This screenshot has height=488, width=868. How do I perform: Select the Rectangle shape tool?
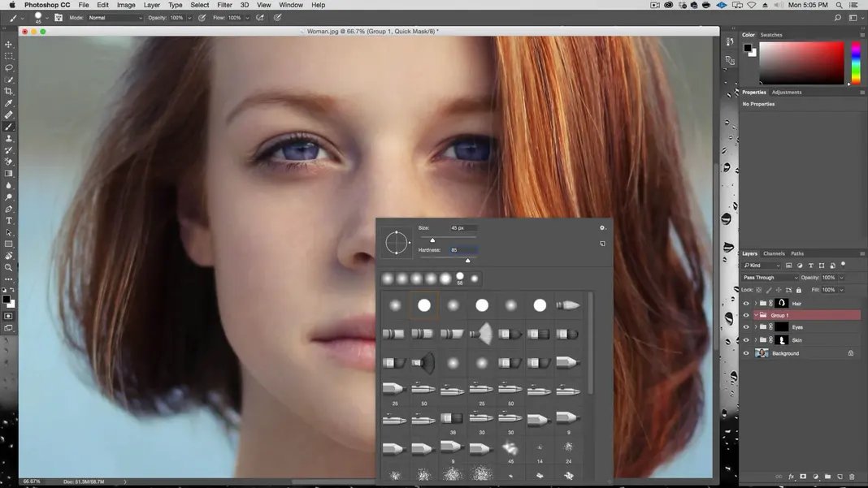9,244
